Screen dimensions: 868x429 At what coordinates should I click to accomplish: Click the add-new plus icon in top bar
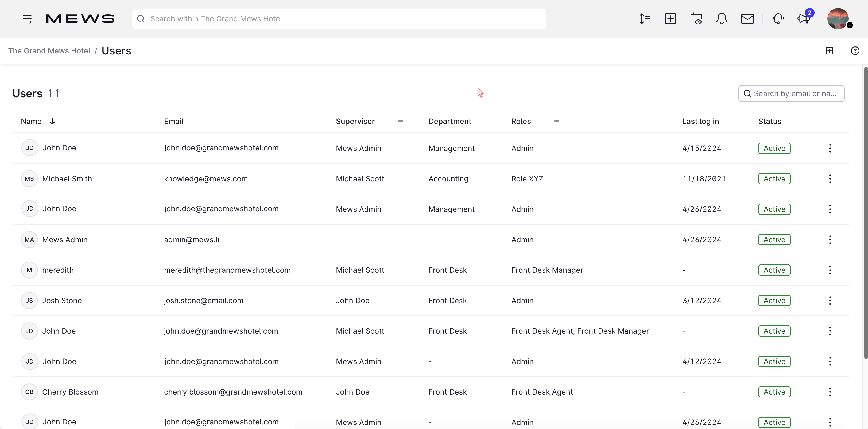coord(671,18)
